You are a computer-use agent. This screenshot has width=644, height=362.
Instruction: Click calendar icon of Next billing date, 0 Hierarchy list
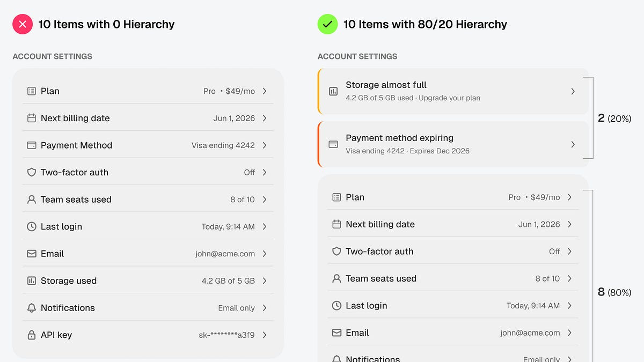32,118
